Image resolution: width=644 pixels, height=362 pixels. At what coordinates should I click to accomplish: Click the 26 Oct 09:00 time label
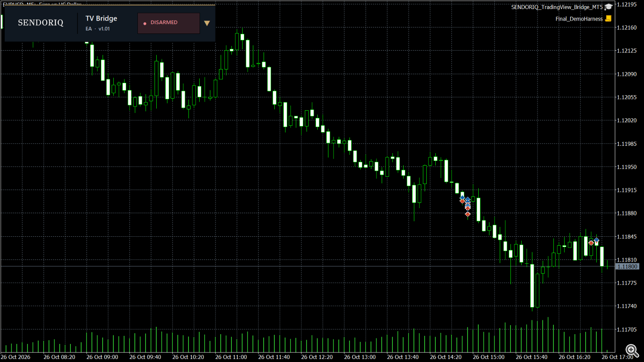(102, 357)
